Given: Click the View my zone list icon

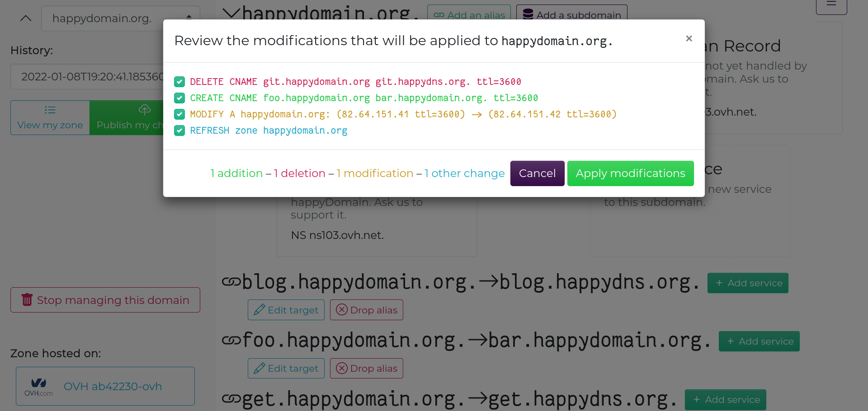Looking at the screenshot, I should pos(50,110).
